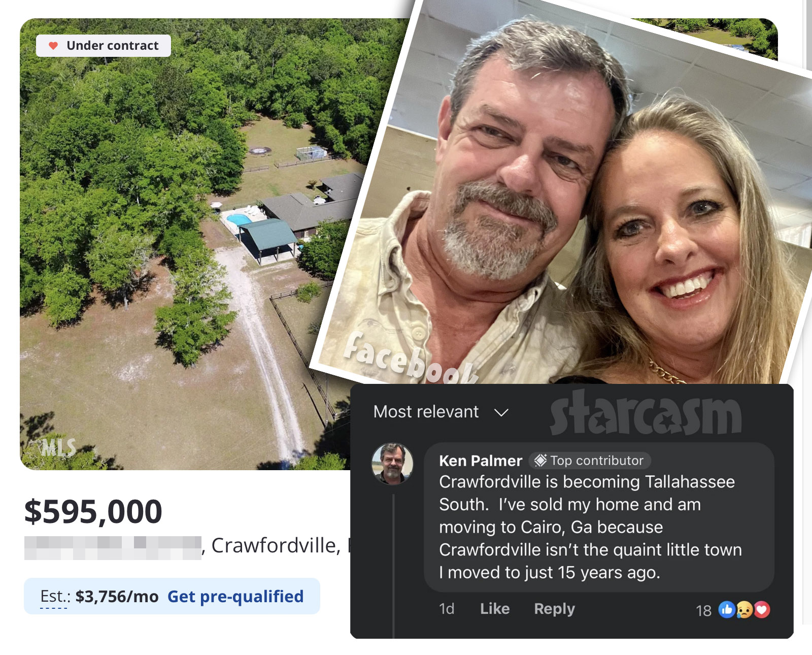Click the 18 reactions count
Screen dimensions: 812x655
[x=703, y=610]
